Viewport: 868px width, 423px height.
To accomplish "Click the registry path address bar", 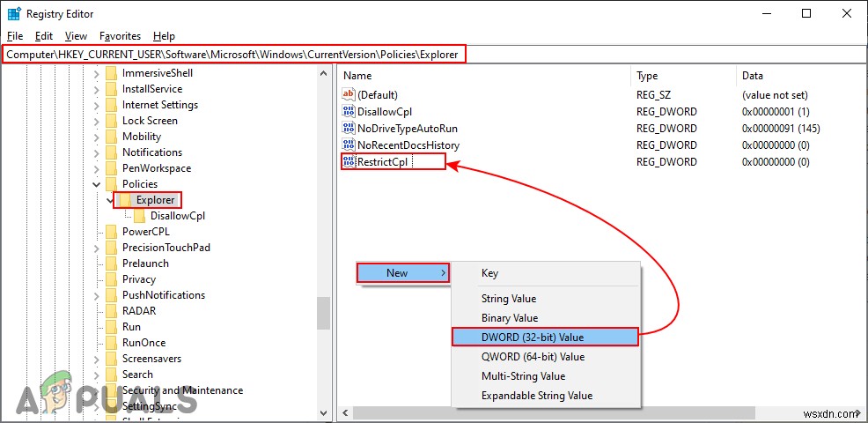I will pos(434,55).
